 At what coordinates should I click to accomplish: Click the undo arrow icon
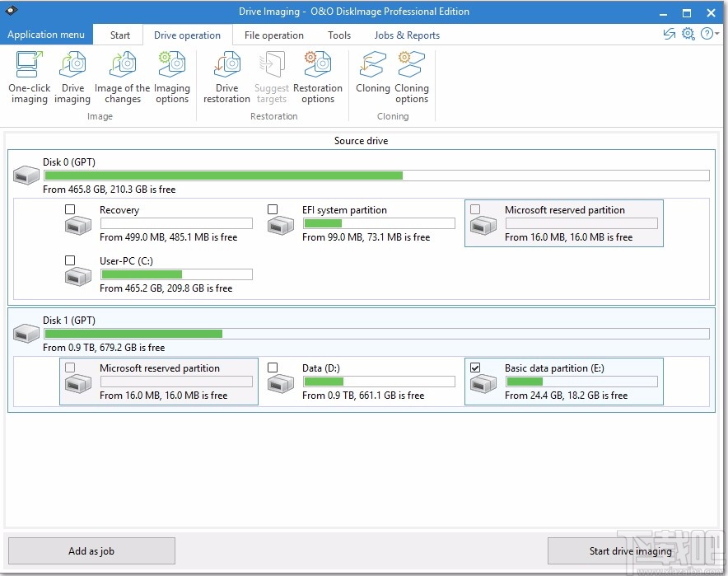(669, 35)
